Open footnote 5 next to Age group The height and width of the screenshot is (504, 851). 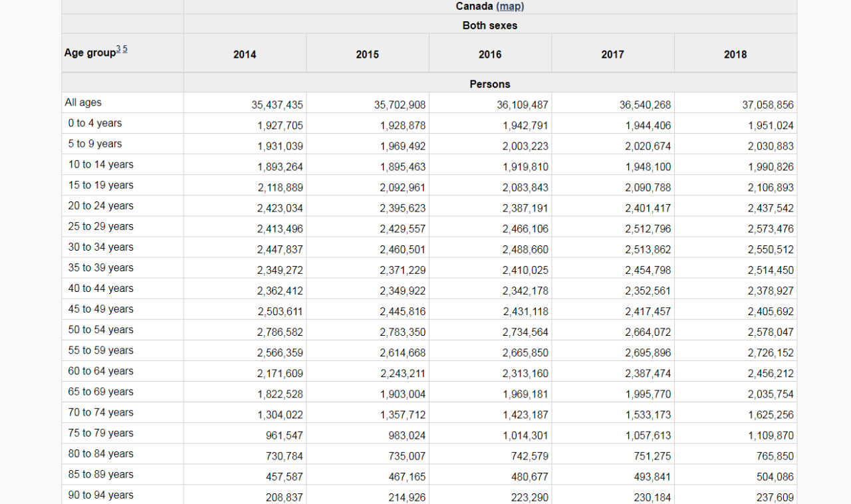(x=124, y=49)
